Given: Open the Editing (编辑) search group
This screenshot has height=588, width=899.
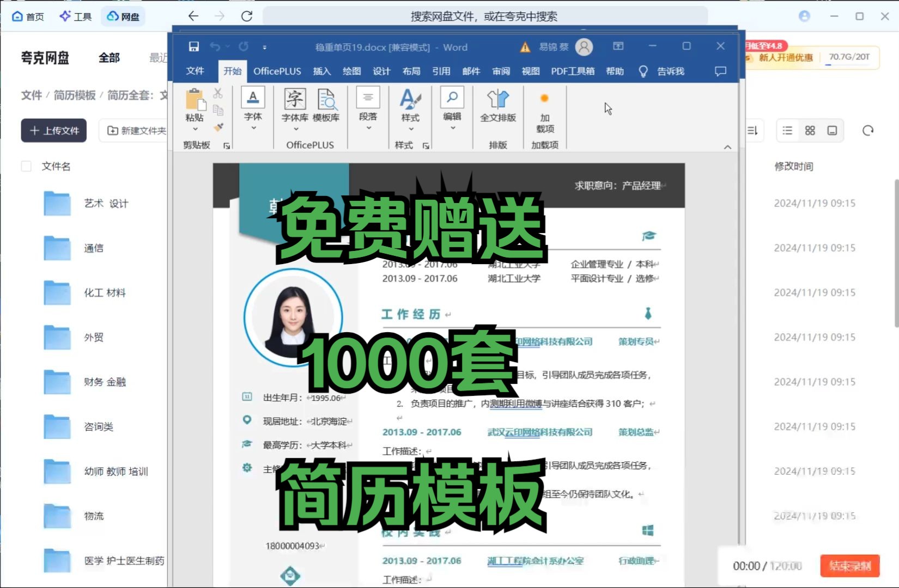Looking at the screenshot, I should coord(452,108).
